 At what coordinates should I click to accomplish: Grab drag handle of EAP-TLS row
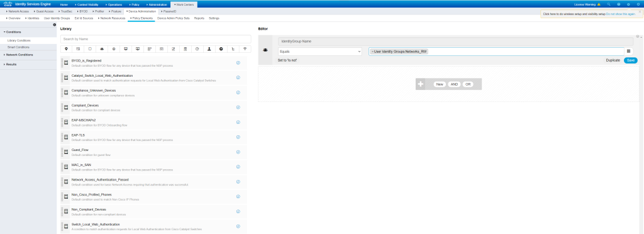pos(62,136)
